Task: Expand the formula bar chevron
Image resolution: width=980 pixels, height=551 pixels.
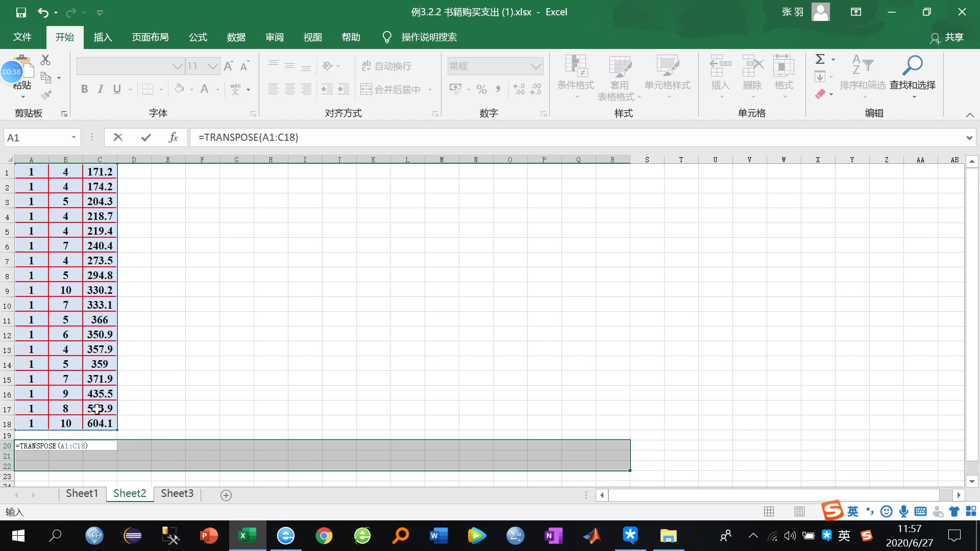Action: [969, 137]
